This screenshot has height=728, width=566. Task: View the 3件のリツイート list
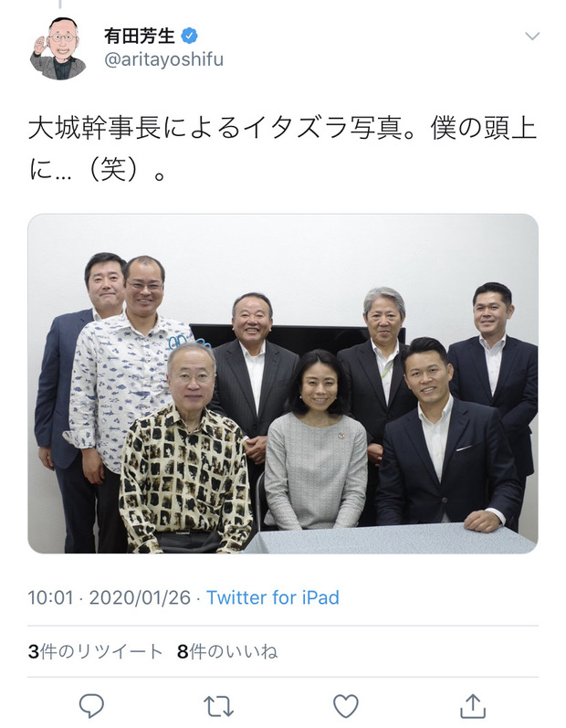pyautogui.click(x=95, y=652)
